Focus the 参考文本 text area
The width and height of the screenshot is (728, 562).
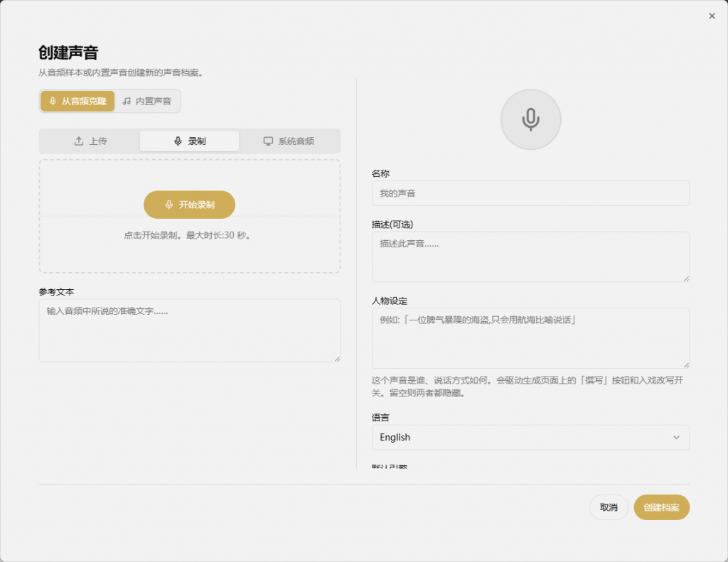point(189,330)
